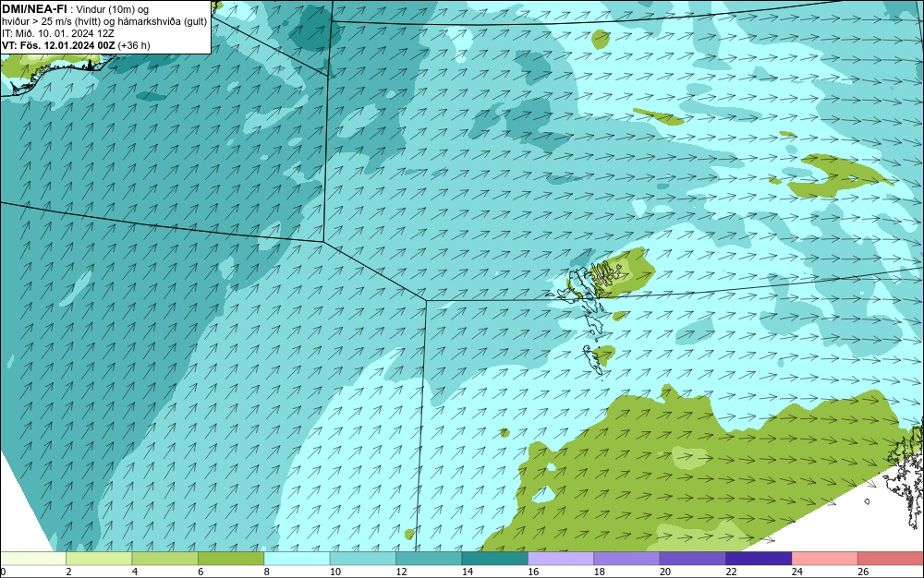Click the scale label '10'

pos(335,572)
